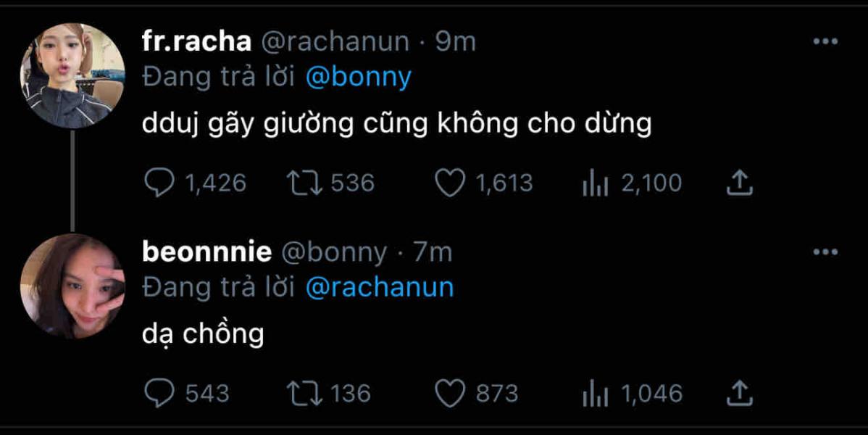The height and width of the screenshot is (435, 868).
Task: Open fr.racha's profile picture
Action: pos(72,75)
